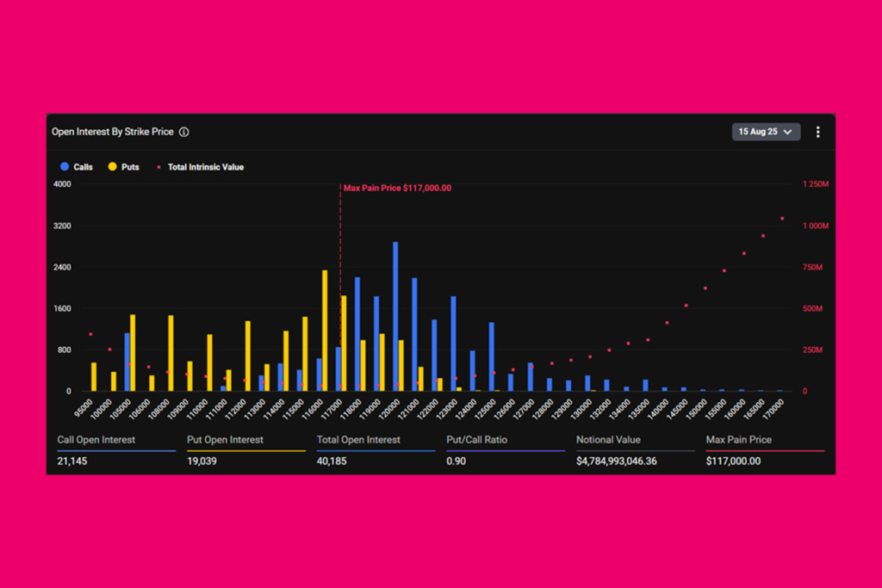Click the info icon beside Open Interest title
The image size is (882, 588).
point(184,133)
